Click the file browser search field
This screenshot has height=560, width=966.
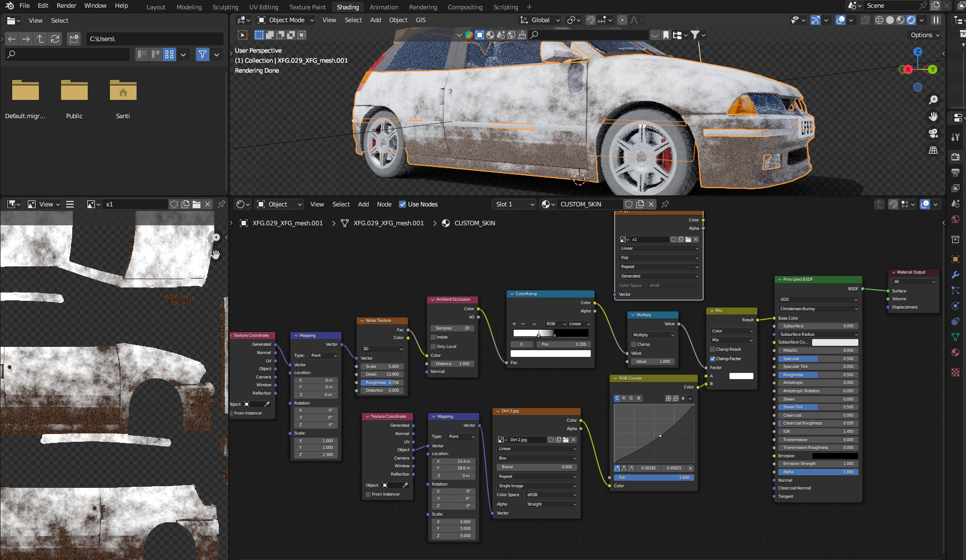pos(68,54)
